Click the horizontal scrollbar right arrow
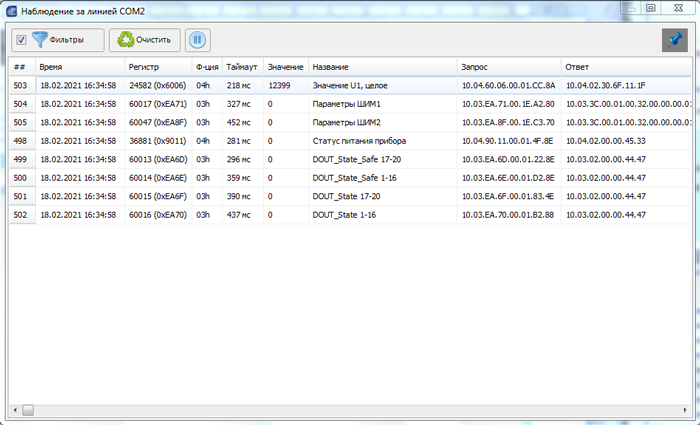This screenshot has height=425, width=700. 684,409
